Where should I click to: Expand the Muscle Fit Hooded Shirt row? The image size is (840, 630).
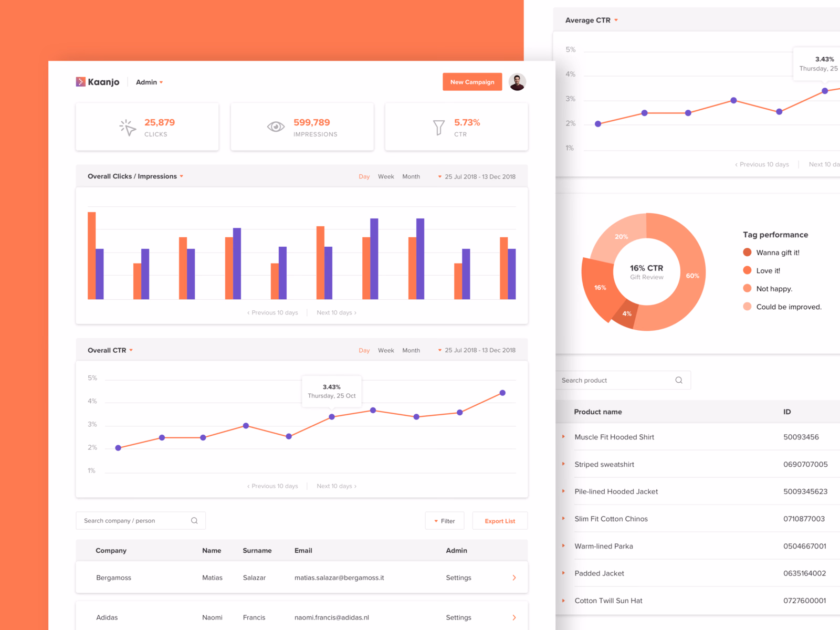click(x=563, y=437)
